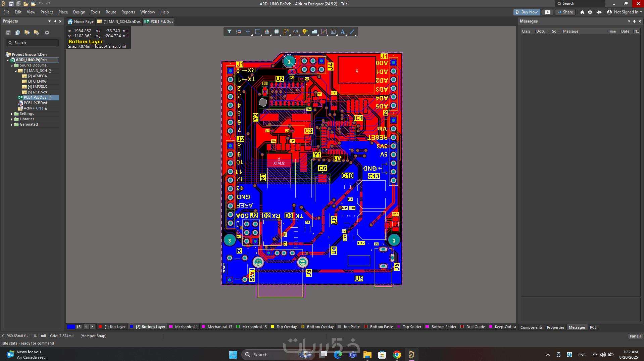Select the place dimension tool

(x=333, y=32)
